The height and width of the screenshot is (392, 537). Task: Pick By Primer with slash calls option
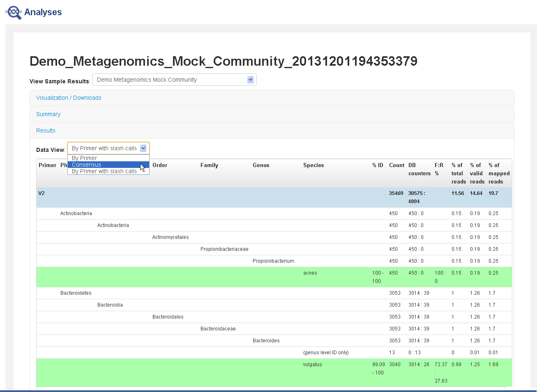click(x=104, y=172)
